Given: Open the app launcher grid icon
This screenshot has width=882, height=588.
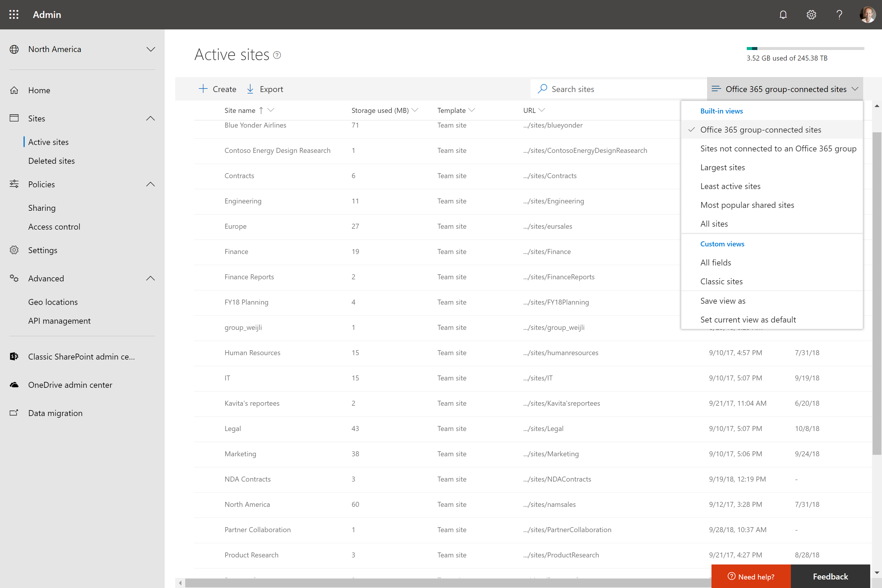Looking at the screenshot, I should pyautogui.click(x=14, y=15).
